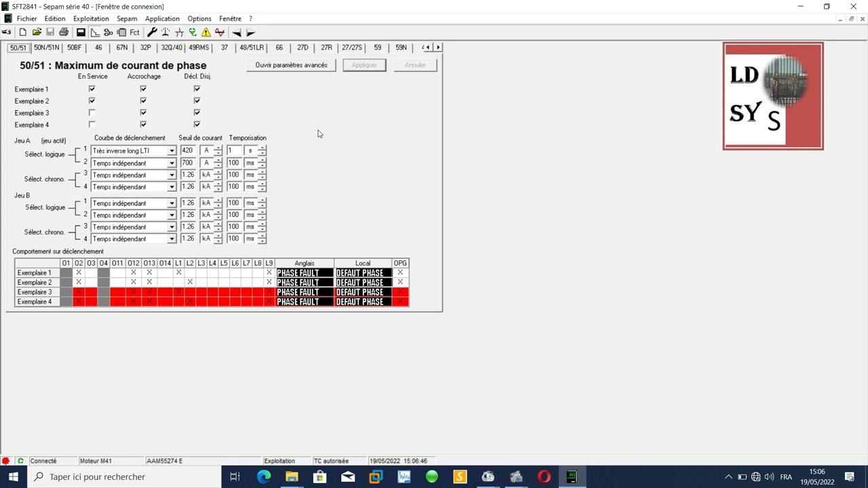This screenshot has width=868, height=488.
Task: Open Opera browser from taskbar
Action: pos(544,476)
